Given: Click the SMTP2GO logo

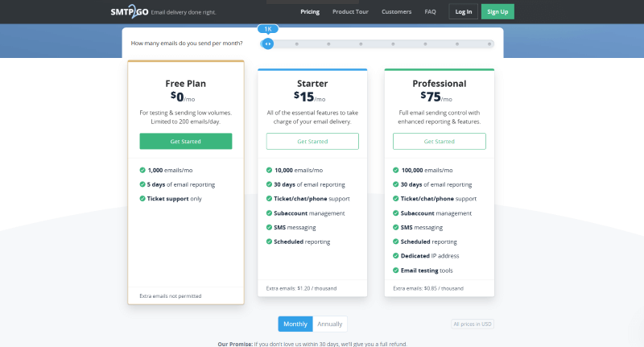Looking at the screenshot, I should click(130, 11).
